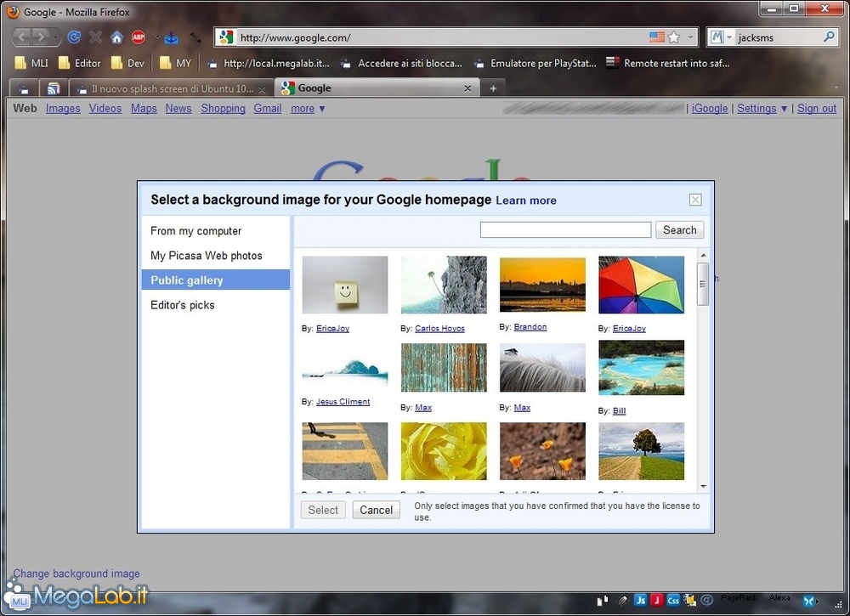This screenshot has height=616, width=850.
Task: Open the Remote restart into saf... bookmark
Action: pos(668,63)
